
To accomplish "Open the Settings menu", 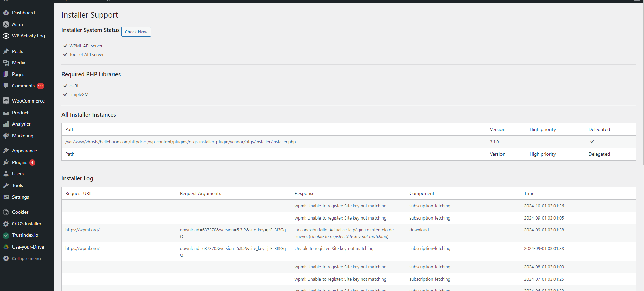I will point(20,197).
